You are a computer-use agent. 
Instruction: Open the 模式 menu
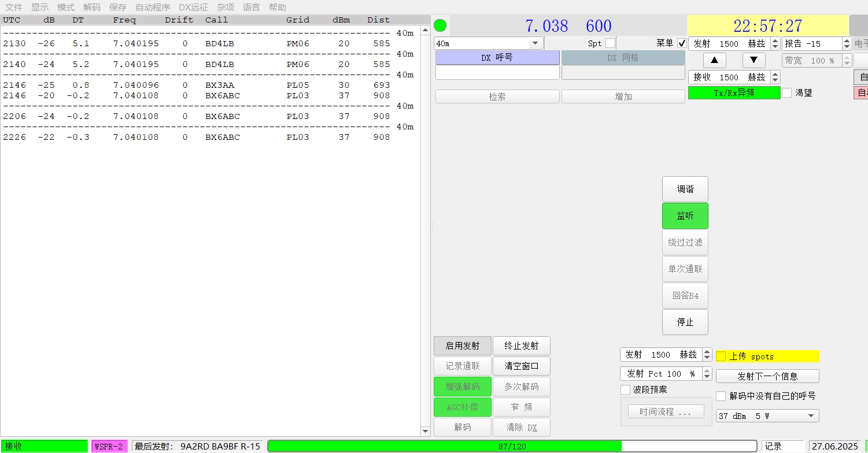[x=66, y=8]
